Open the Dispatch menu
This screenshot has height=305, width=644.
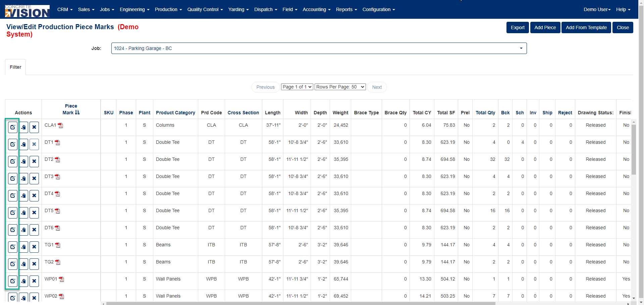pos(266,9)
